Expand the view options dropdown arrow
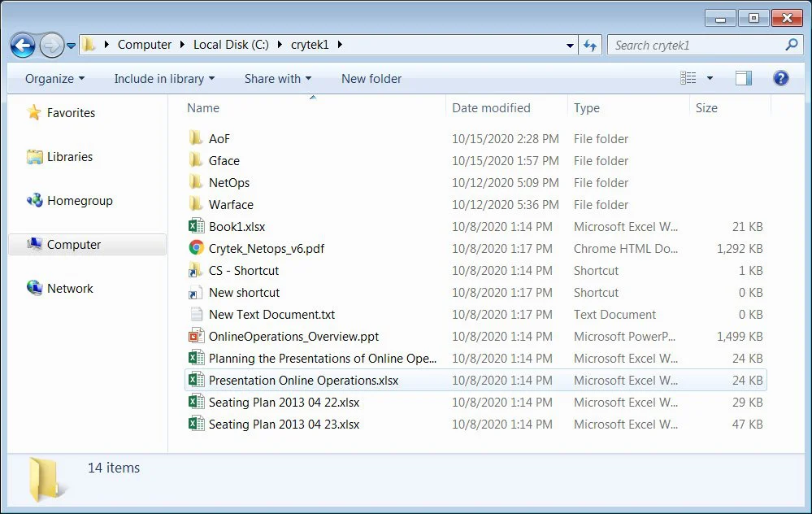Image resolution: width=812 pixels, height=514 pixels. point(710,78)
